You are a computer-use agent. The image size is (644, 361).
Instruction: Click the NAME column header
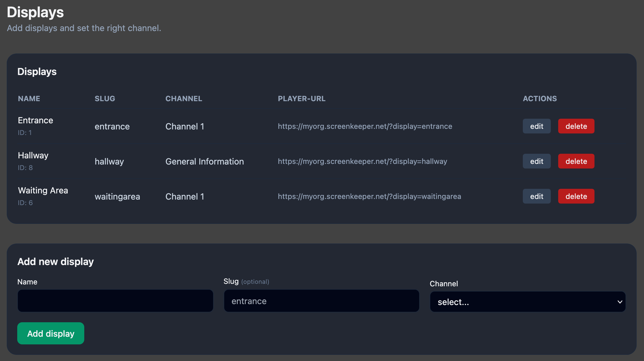(x=29, y=99)
